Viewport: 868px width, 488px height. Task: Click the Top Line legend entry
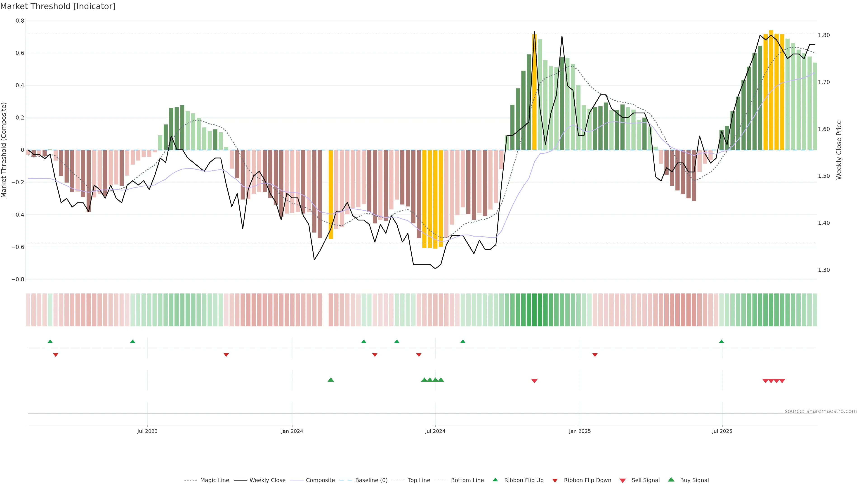419,480
